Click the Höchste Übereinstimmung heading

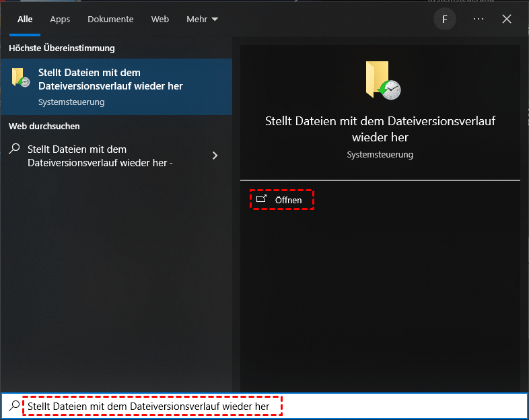[x=62, y=48]
